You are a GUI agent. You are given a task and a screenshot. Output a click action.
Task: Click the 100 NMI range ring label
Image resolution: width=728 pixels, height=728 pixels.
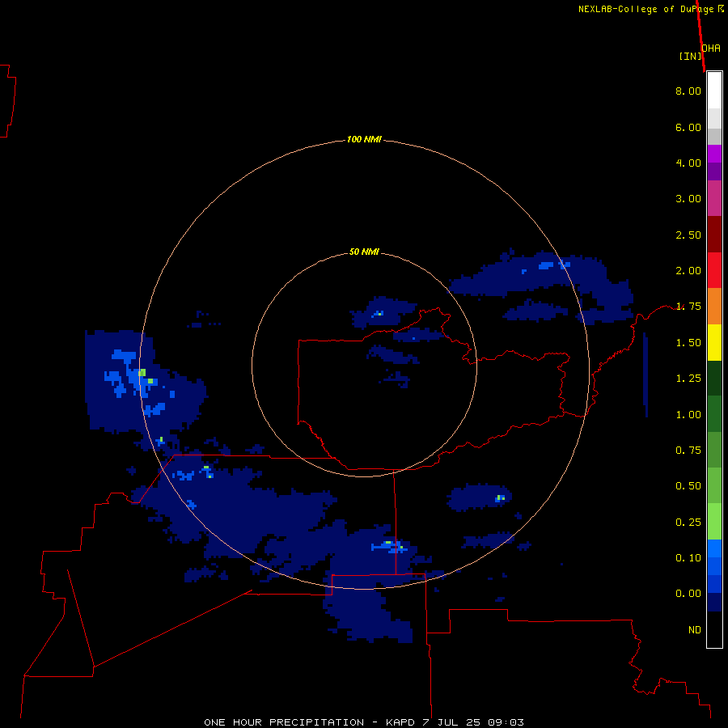coord(364,139)
